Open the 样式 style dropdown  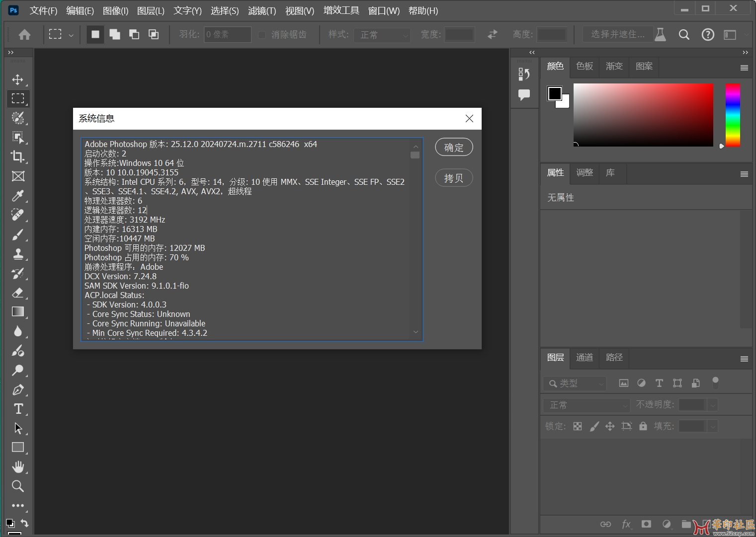(382, 35)
